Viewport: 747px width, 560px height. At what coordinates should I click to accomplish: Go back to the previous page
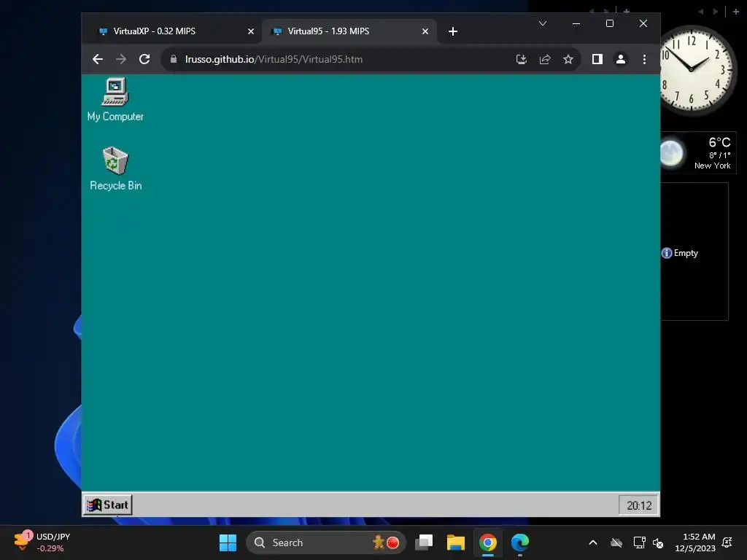point(98,59)
